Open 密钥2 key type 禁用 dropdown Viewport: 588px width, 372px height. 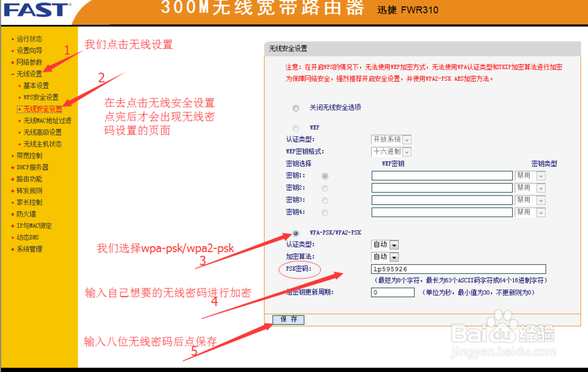point(530,188)
